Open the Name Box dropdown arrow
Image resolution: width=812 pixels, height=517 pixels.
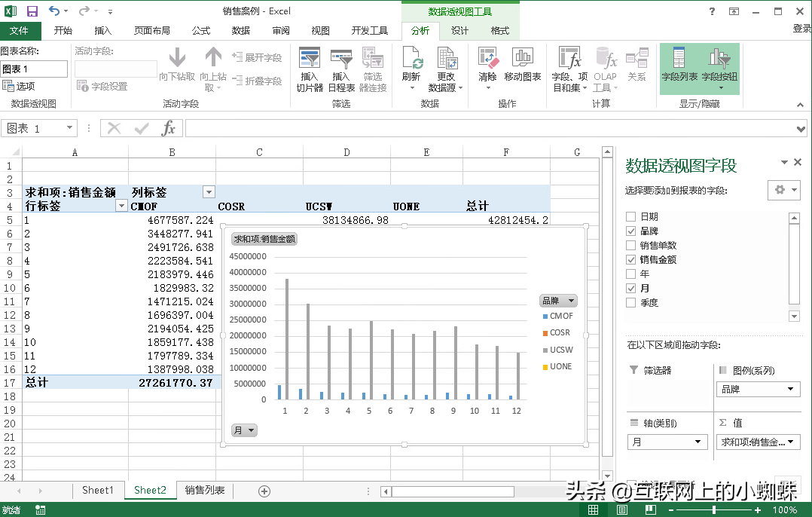pyautogui.click(x=69, y=128)
